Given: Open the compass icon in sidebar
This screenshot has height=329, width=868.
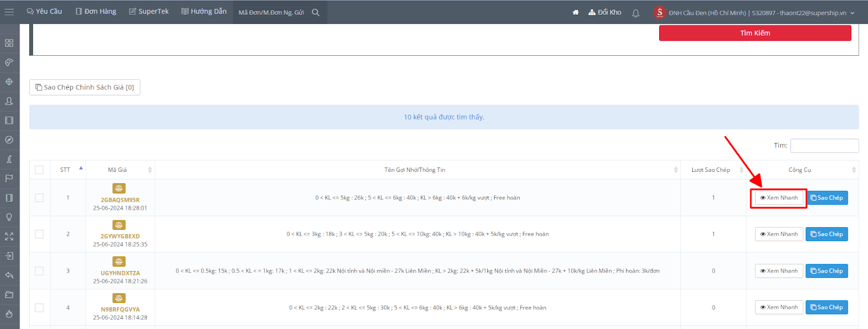Looking at the screenshot, I should [9, 140].
